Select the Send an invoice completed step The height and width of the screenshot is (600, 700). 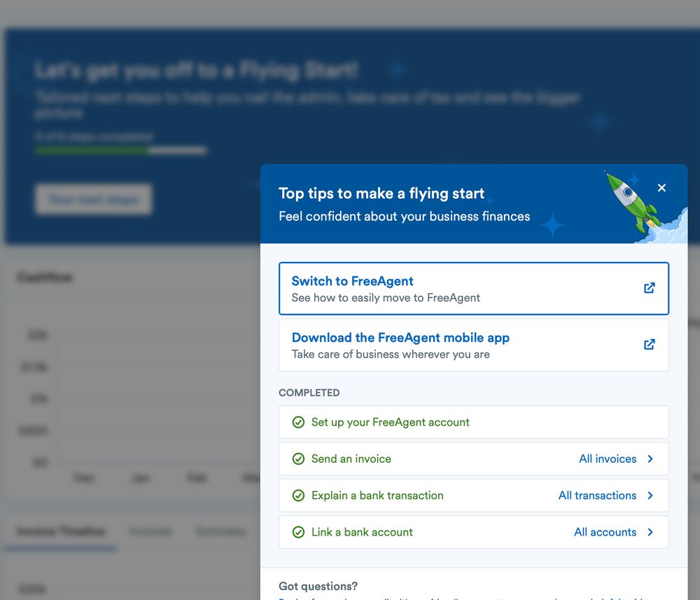click(x=474, y=459)
